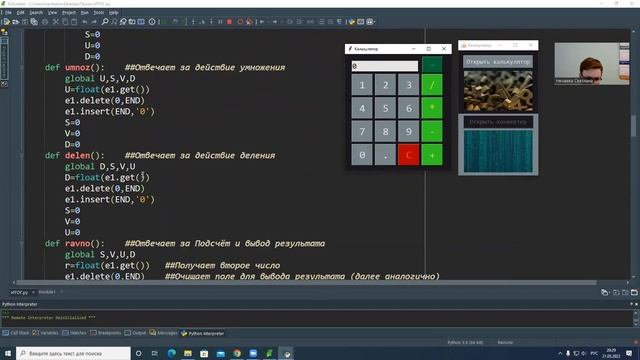Viewport: 640px width, 360px height.
Task: Click the Copy toolbar icon
Action: click(65, 22)
